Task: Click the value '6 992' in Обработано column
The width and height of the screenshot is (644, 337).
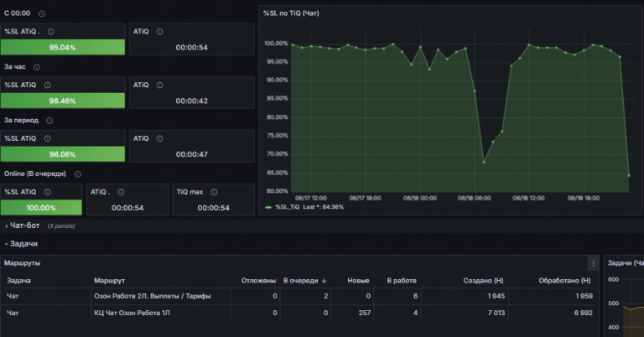Action: coord(584,313)
